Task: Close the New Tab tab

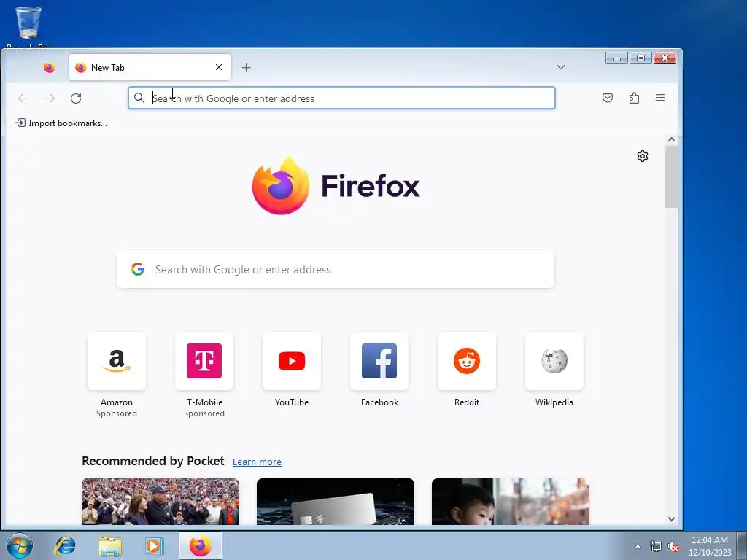Action: pyautogui.click(x=219, y=67)
